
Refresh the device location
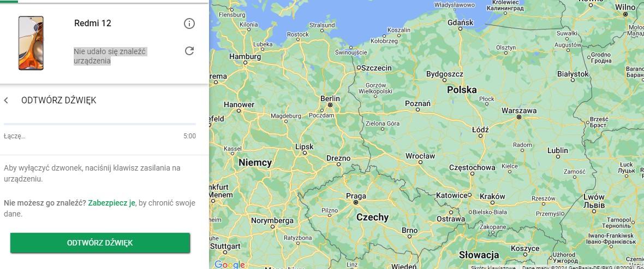point(189,51)
